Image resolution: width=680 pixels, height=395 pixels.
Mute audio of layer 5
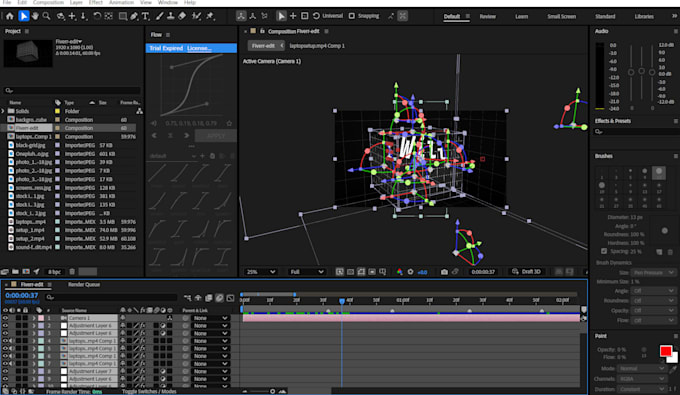click(x=12, y=349)
